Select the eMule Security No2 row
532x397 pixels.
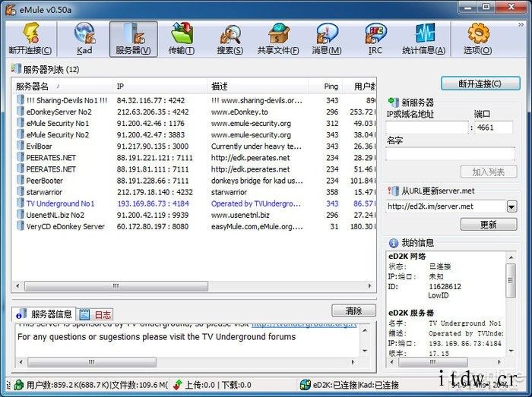(x=195, y=134)
